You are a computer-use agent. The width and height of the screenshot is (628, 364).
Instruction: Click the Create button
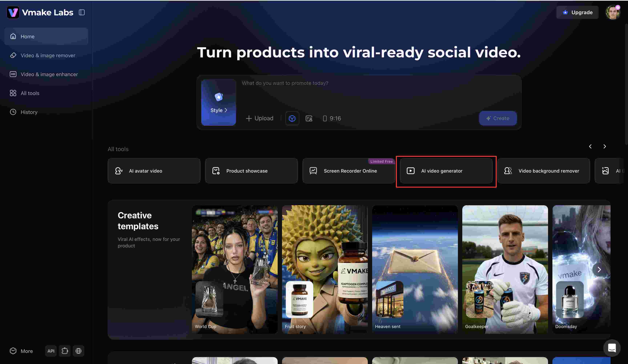click(x=498, y=118)
